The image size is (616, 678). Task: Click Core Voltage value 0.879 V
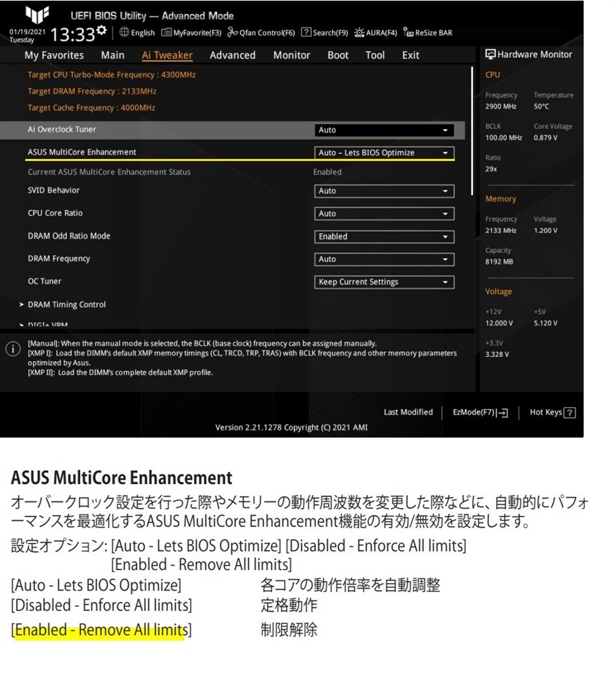coord(546,138)
